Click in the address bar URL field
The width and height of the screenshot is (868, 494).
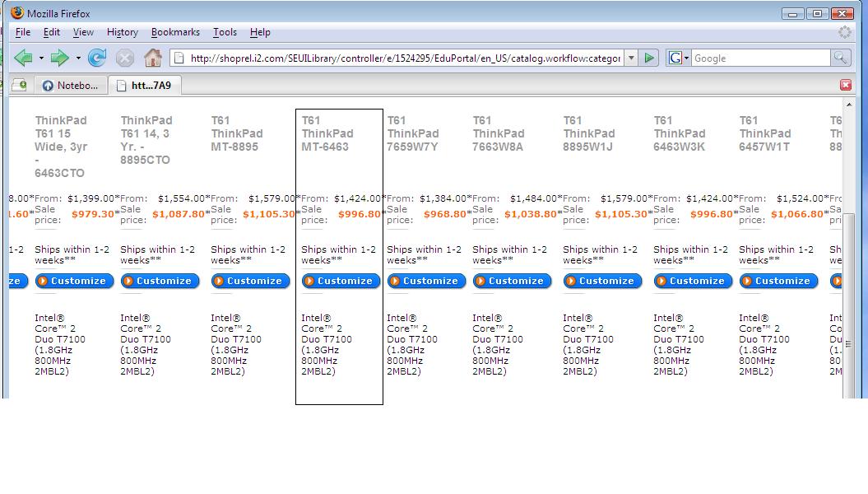coord(405,58)
